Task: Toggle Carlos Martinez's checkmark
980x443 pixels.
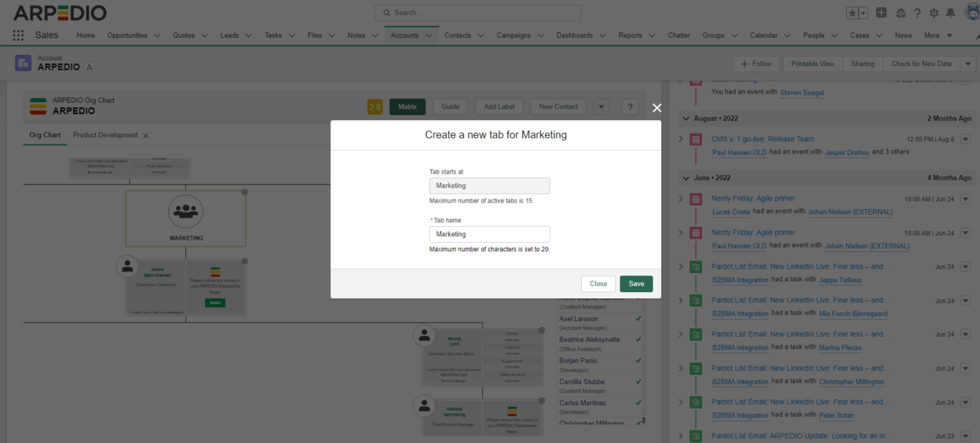Action: coord(638,403)
